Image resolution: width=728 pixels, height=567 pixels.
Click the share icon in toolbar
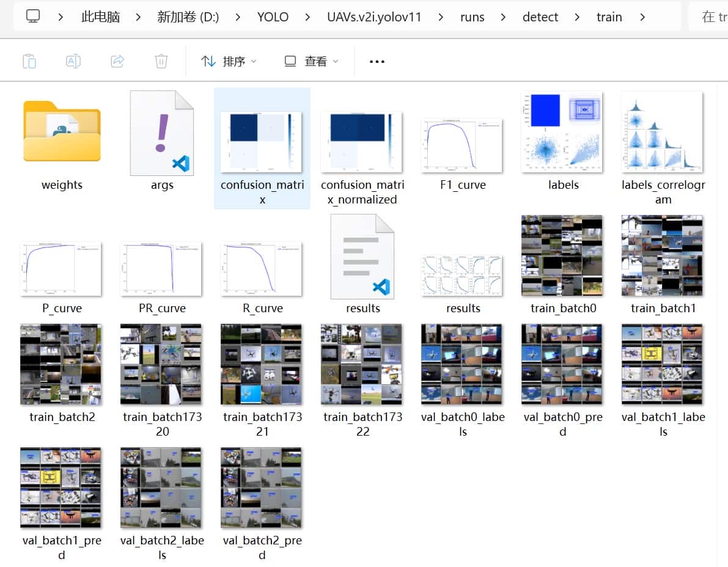click(x=117, y=61)
